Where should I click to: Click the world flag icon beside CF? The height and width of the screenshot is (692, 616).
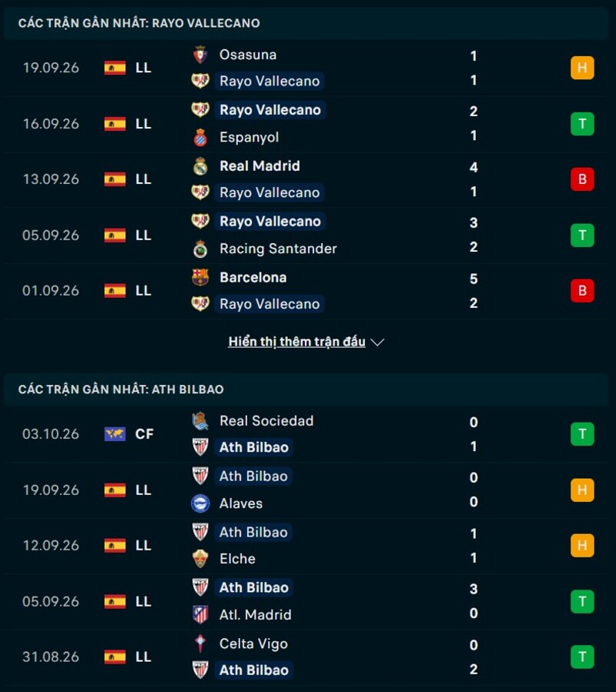click(x=115, y=434)
